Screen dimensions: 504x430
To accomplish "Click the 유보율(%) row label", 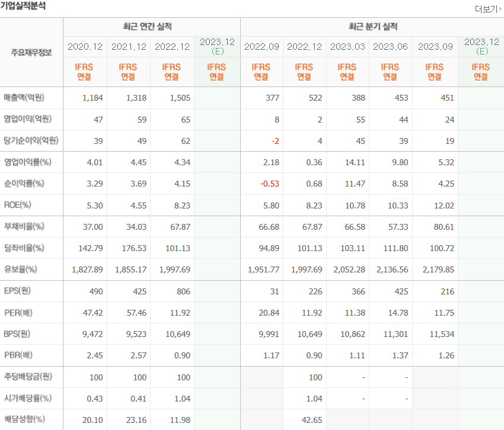I will click(21, 269).
